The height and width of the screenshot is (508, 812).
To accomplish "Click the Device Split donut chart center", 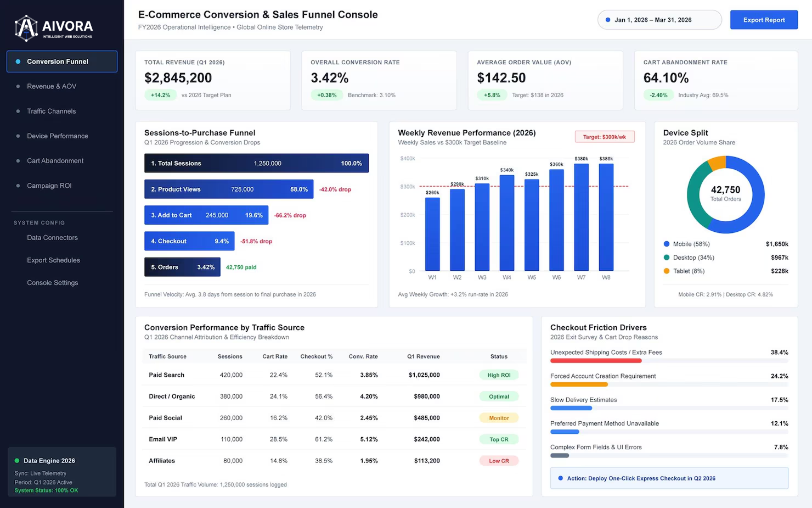I will pos(725,194).
